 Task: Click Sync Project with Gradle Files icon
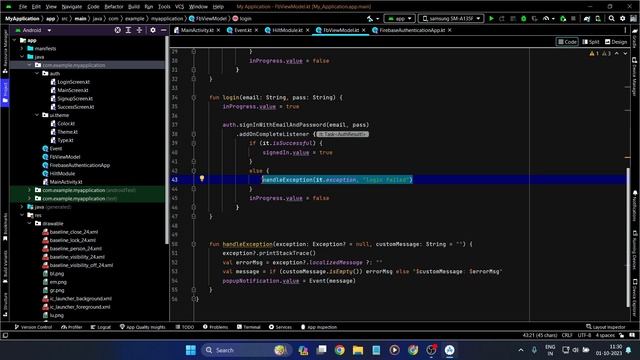point(587,18)
